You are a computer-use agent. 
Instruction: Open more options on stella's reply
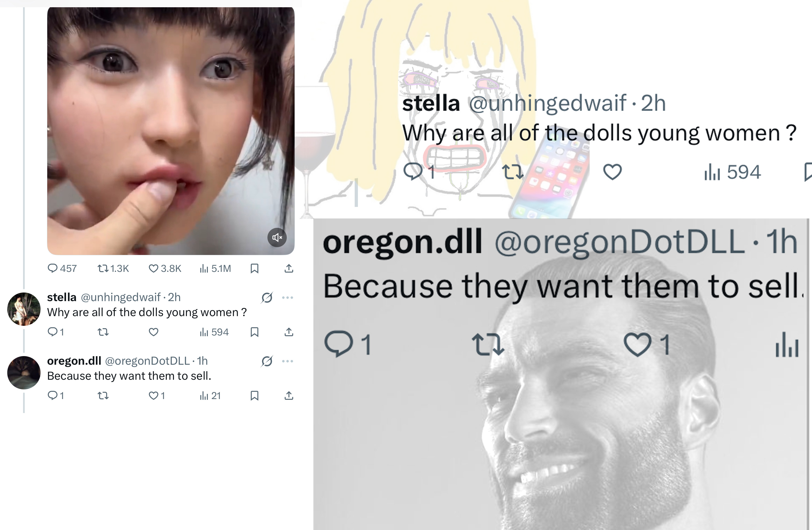point(288,297)
